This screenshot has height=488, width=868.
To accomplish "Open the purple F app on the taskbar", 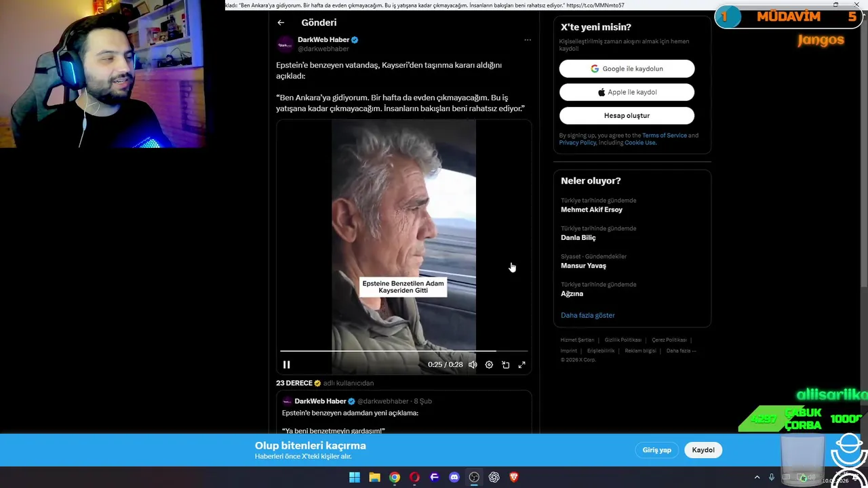I will pos(435,477).
